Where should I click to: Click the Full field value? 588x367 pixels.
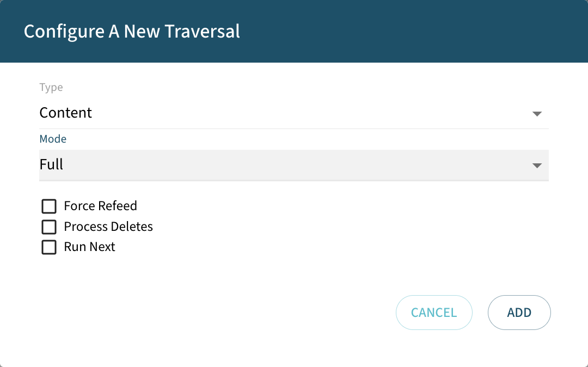(51, 164)
